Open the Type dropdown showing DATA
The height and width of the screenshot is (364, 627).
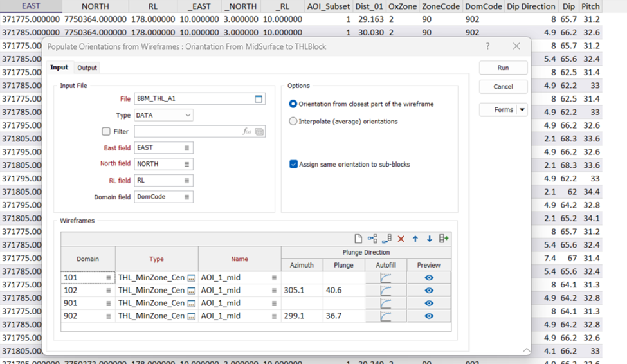[x=188, y=115]
